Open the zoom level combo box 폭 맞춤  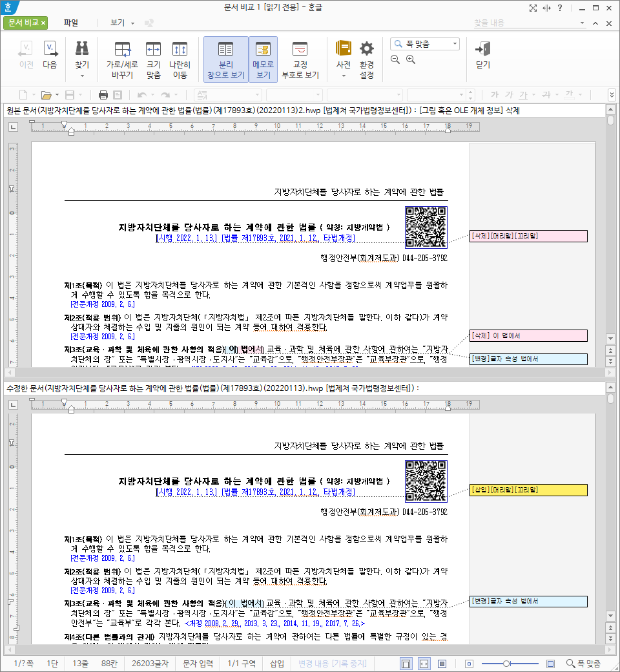coord(424,44)
